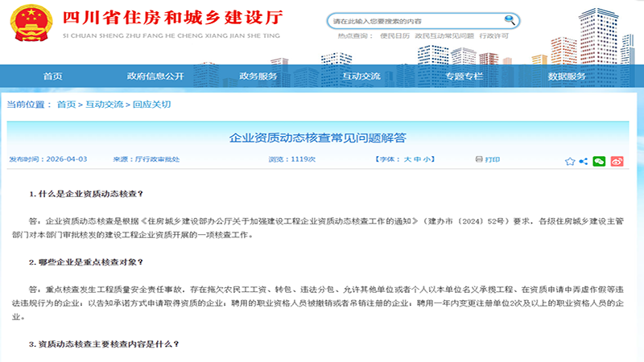Open the 政务服务 menu
The height and width of the screenshot is (362, 644).
click(258, 76)
